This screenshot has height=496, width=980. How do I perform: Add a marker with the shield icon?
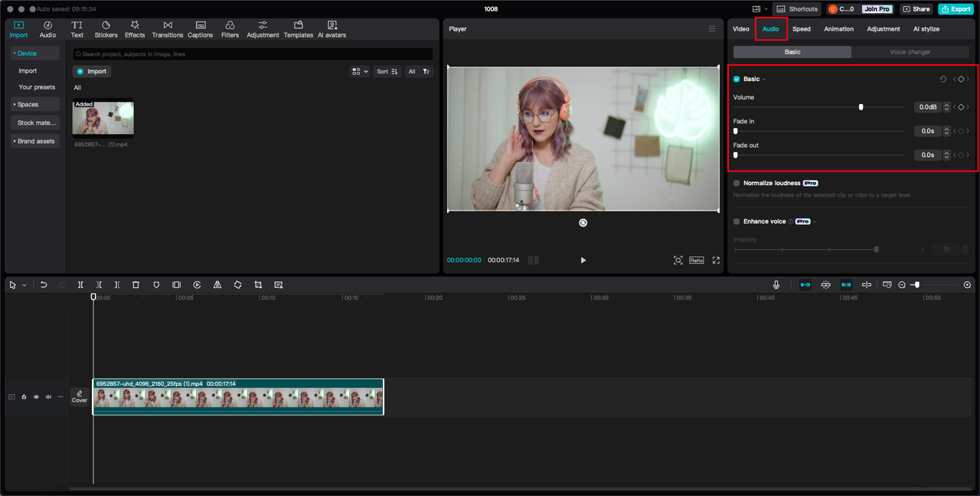156,285
